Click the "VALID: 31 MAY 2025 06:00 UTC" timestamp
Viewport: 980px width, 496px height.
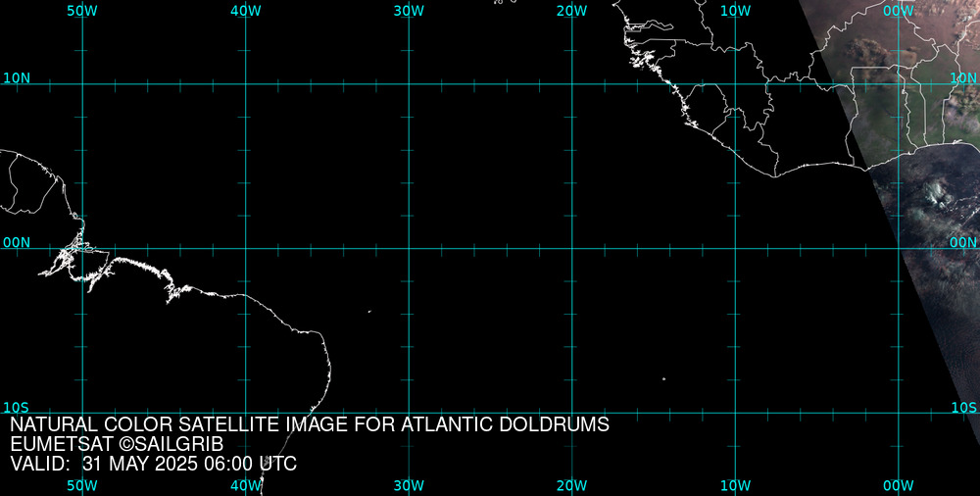click(x=154, y=464)
